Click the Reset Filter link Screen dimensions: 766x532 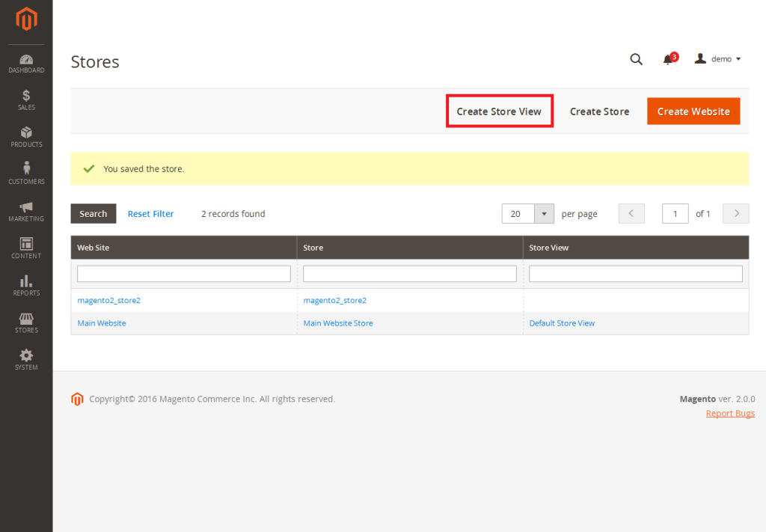pos(150,214)
